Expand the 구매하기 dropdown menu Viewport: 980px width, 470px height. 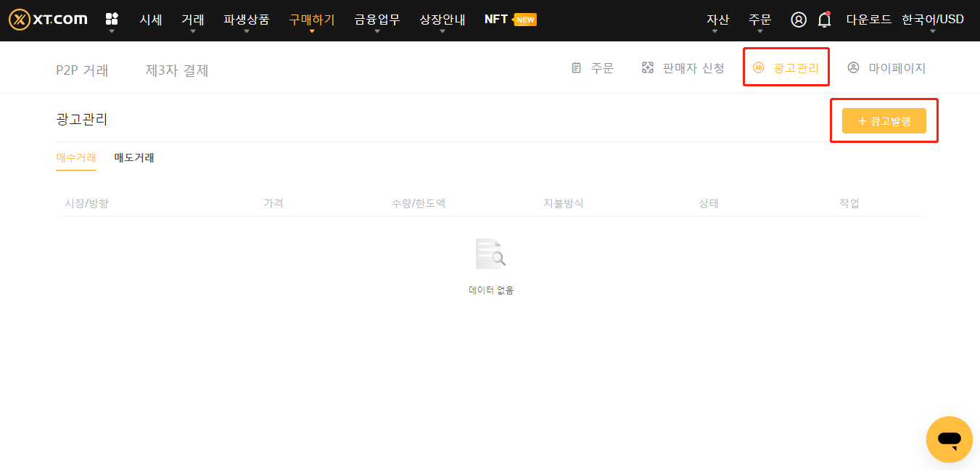pyautogui.click(x=312, y=20)
